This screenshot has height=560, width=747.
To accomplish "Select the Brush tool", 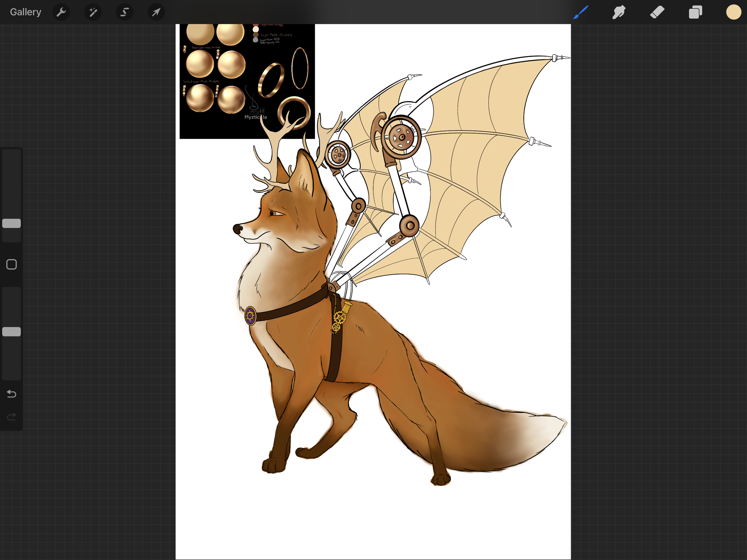I will click(581, 12).
